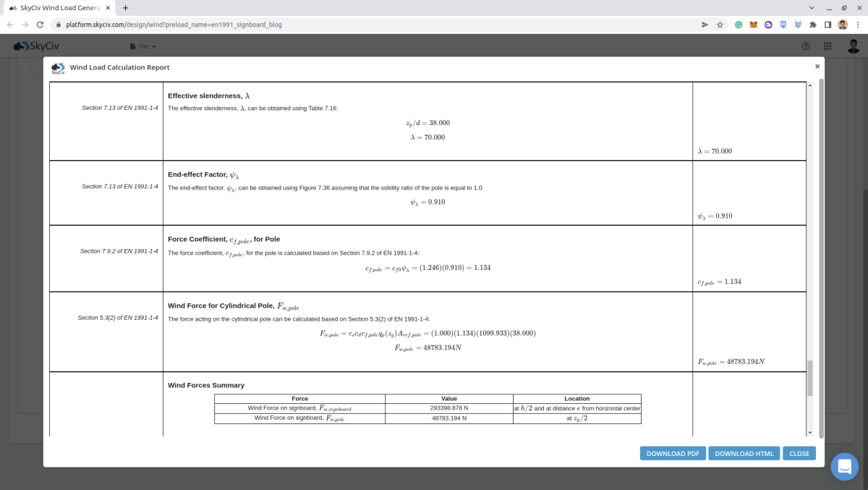Click the report's vertical scrollbar thumb
Image resolution: width=868 pixels, height=490 pixels.
coord(810,378)
